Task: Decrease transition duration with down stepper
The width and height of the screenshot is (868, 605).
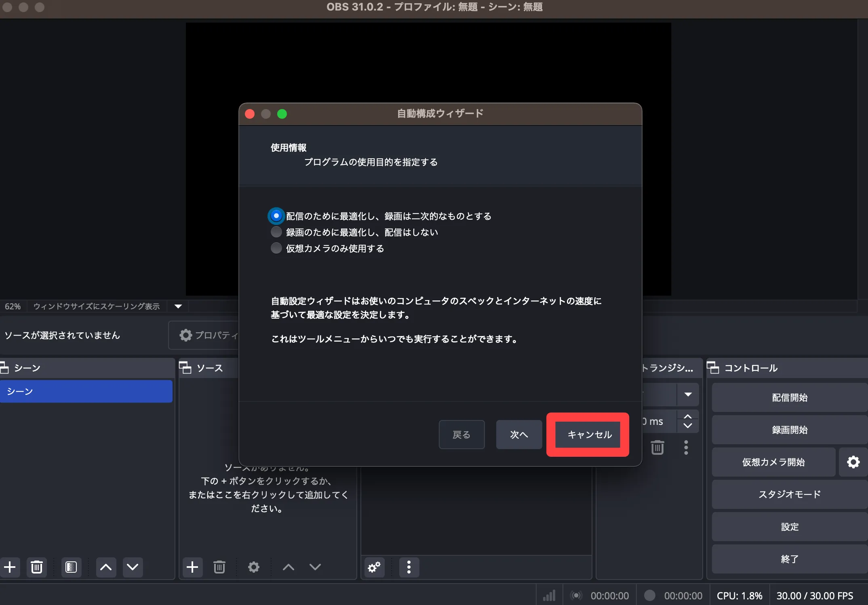Action: coord(688,426)
